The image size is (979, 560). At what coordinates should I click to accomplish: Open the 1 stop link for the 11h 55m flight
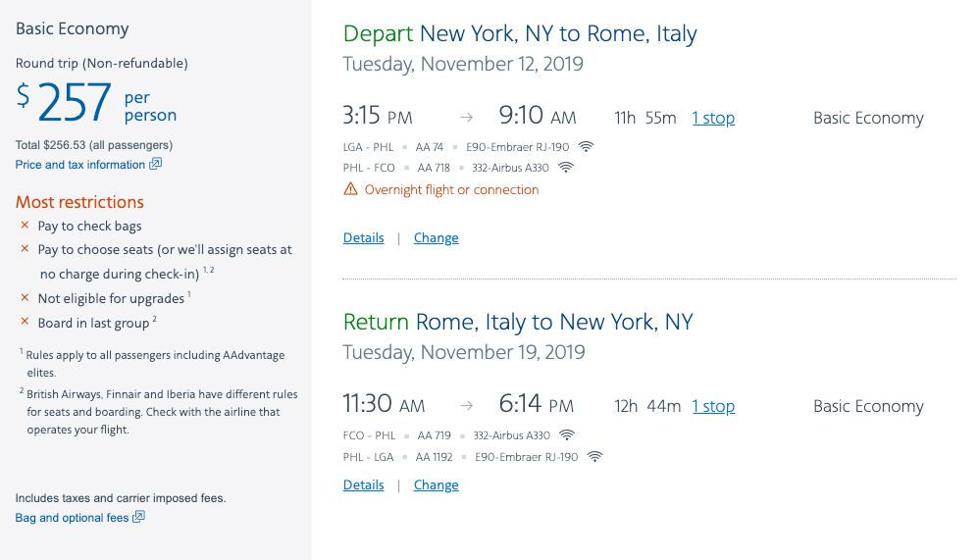coord(713,118)
